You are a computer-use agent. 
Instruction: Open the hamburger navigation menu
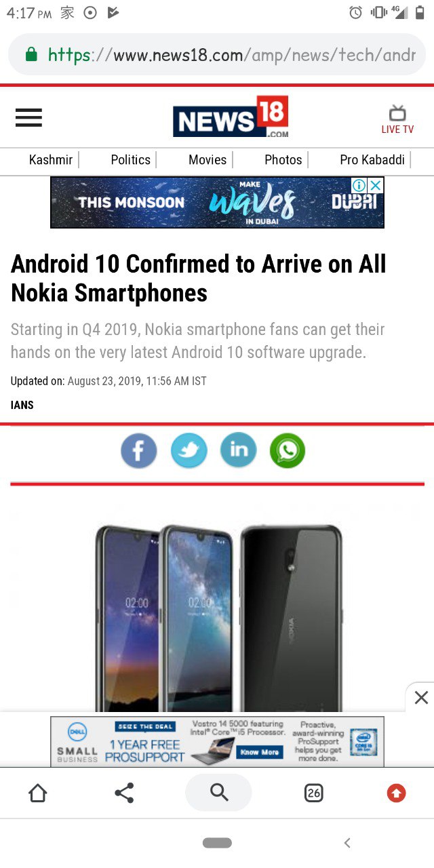pos(28,118)
